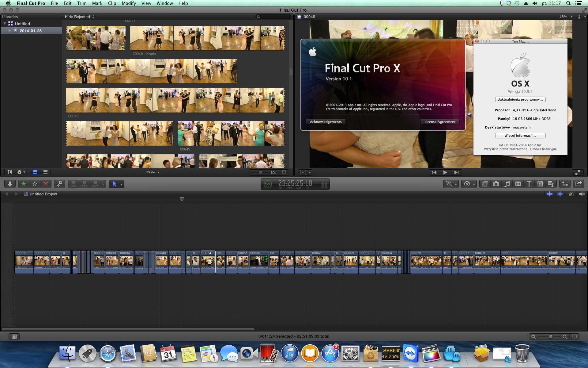Switch browser to list view

click(45, 172)
